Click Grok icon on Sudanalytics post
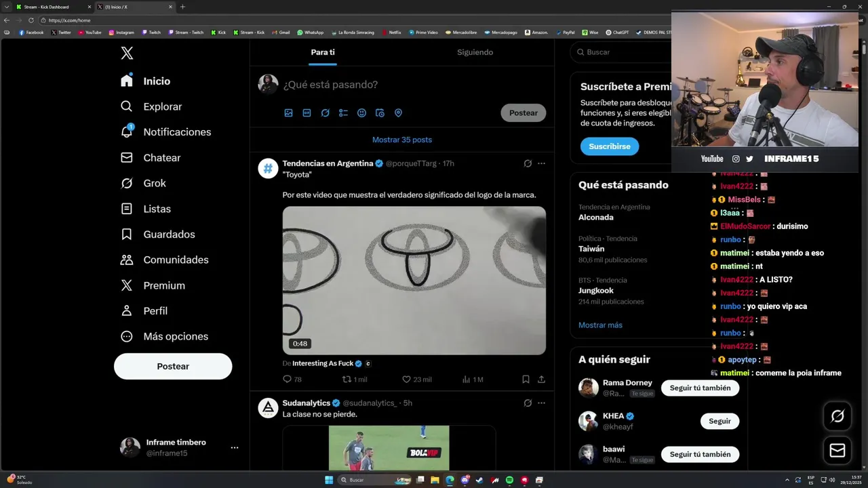Screen dimensions: 868x488 pos(528,403)
